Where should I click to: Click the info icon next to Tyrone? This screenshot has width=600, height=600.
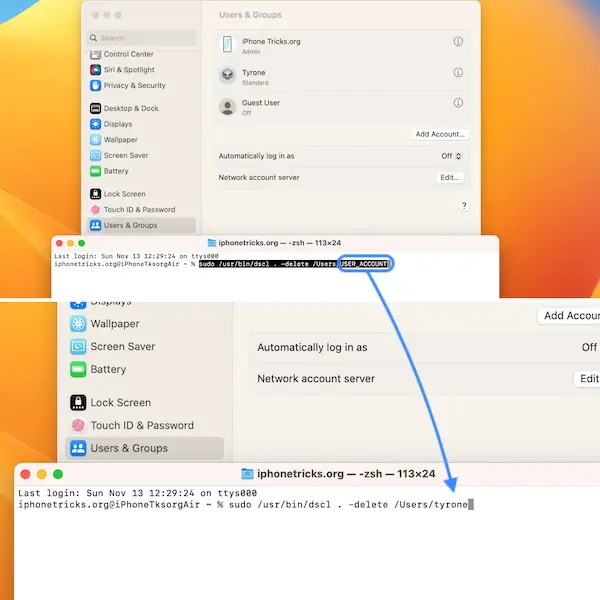[458, 73]
